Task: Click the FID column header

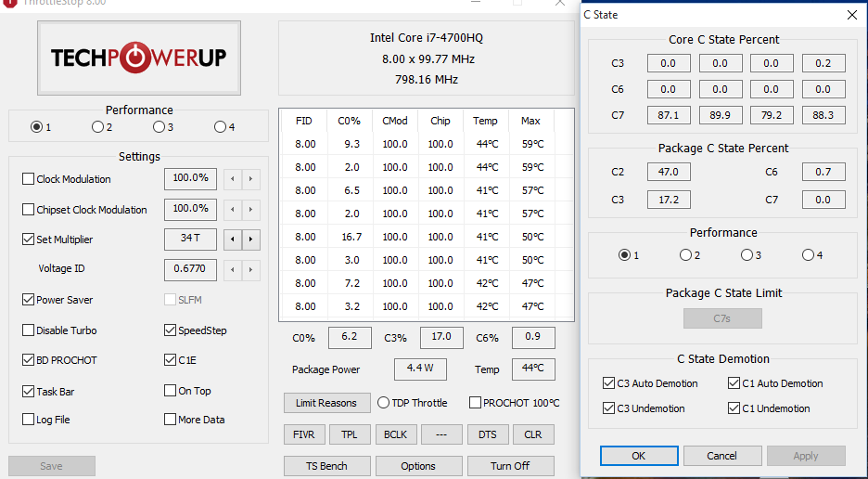Action: point(304,121)
